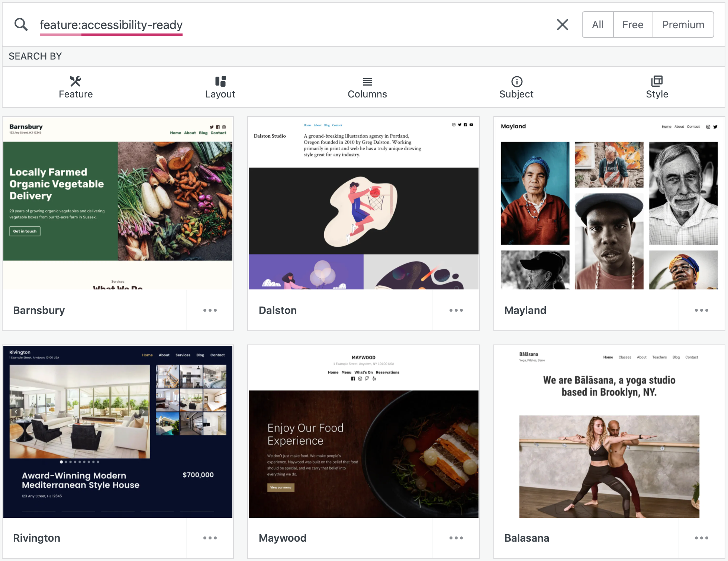Click the Dalston theme title

pyautogui.click(x=277, y=310)
